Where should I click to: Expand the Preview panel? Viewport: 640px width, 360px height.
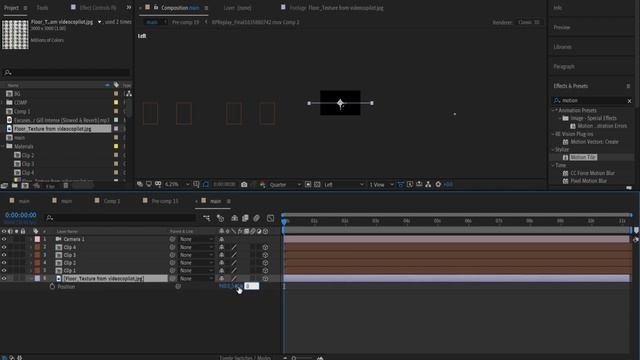(562, 27)
